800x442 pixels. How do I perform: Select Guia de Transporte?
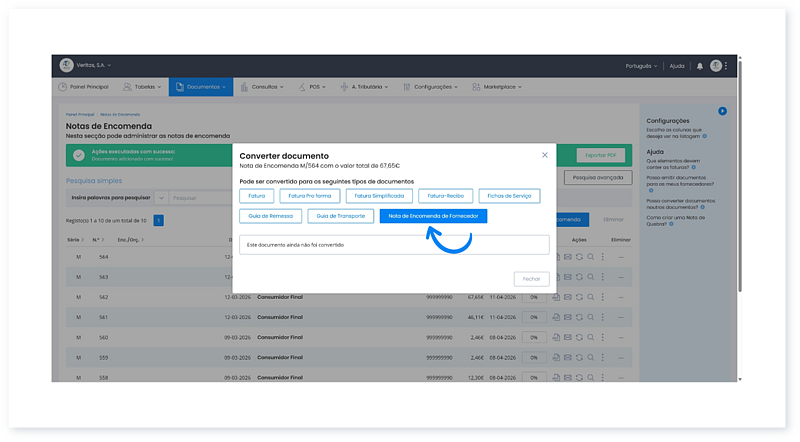pyautogui.click(x=341, y=216)
